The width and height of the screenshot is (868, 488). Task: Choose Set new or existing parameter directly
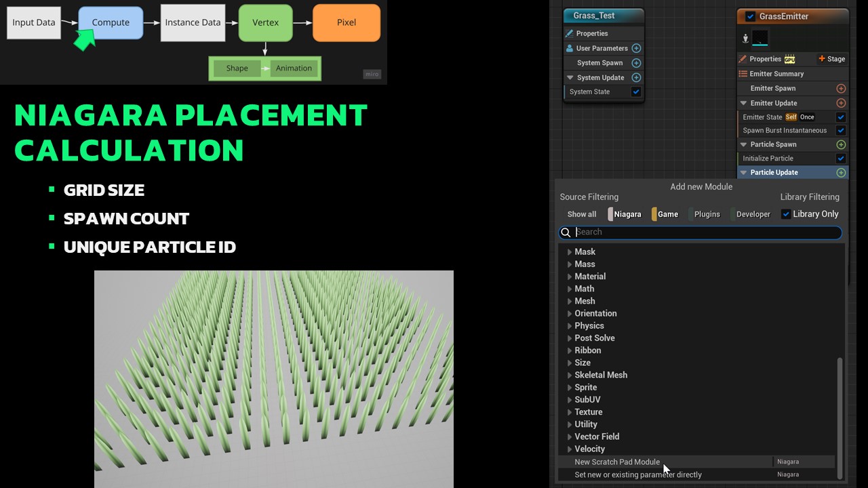(637, 474)
